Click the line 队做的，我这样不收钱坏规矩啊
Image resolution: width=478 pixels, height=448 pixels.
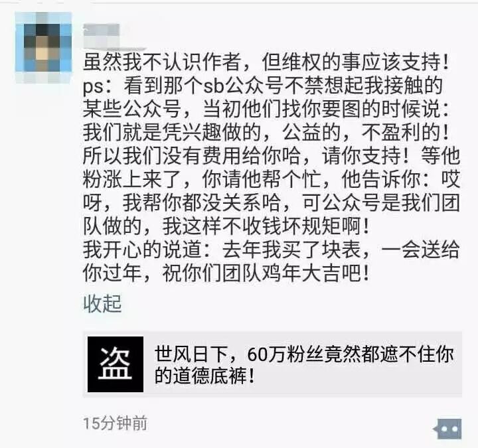click(x=226, y=226)
